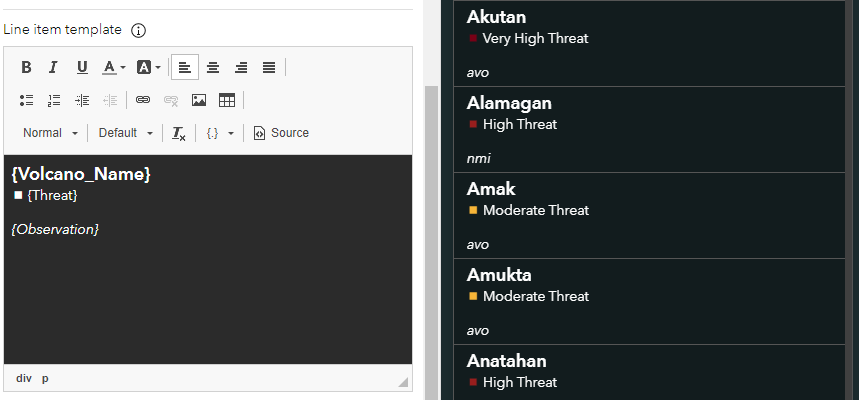Select the Alamagan list item
This screenshot has width=859, height=400.
click(x=649, y=129)
